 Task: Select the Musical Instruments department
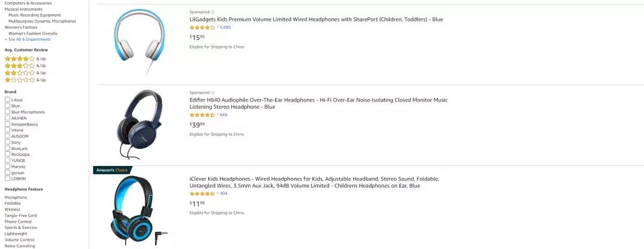click(x=24, y=9)
